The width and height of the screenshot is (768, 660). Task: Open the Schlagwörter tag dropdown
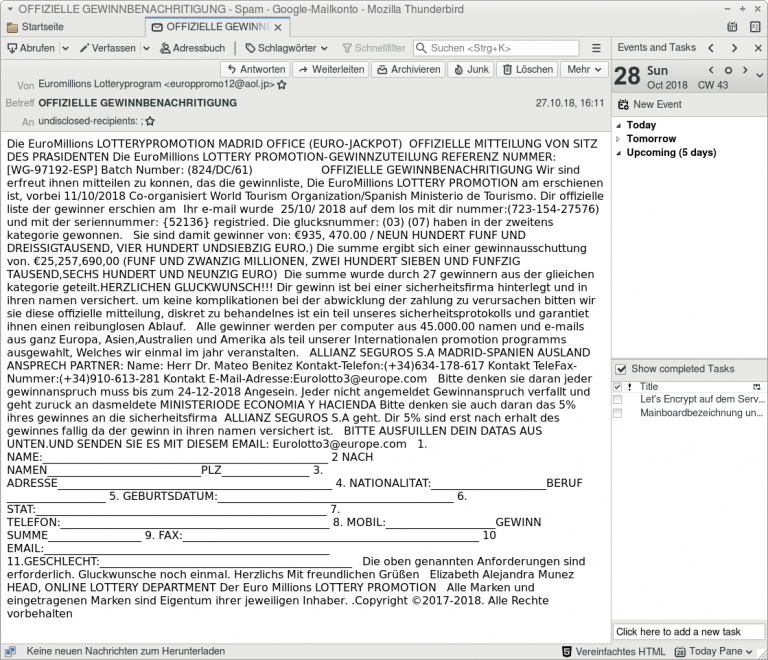[x=287, y=48]
